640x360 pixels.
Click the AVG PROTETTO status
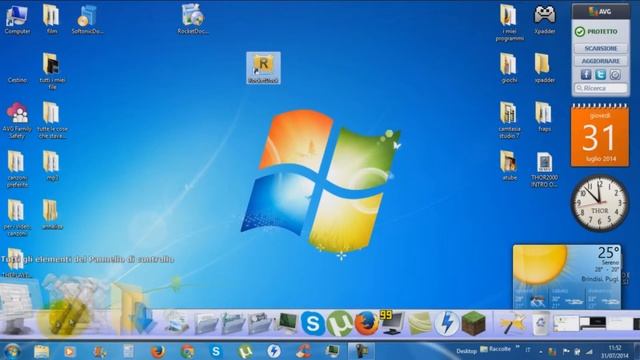tap(596, 31)
